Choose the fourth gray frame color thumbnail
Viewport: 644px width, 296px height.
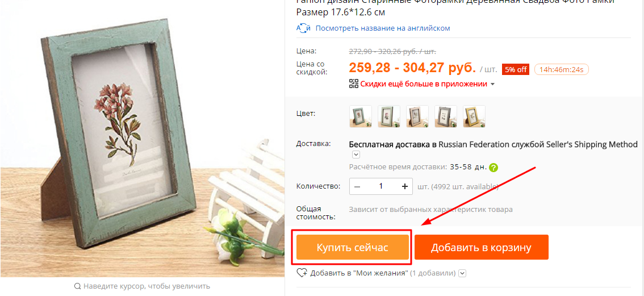pos(446,116)
